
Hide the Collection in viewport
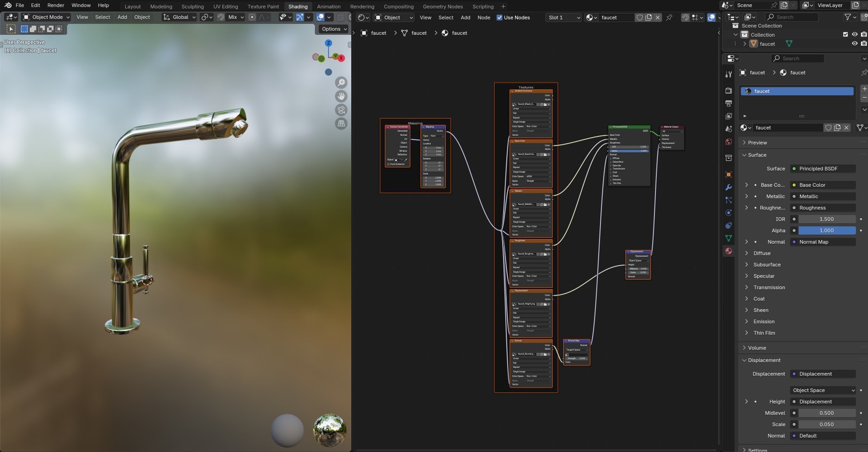pos(854,34)
